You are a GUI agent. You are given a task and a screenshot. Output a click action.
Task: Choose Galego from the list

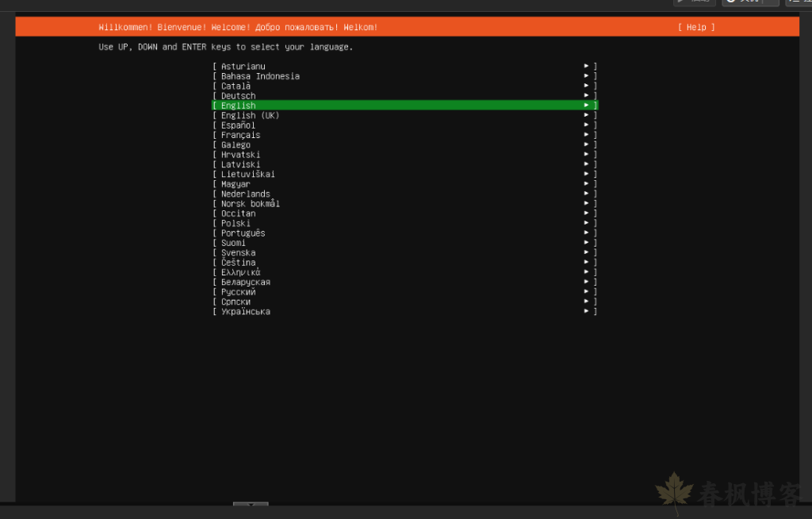(405, 144)
